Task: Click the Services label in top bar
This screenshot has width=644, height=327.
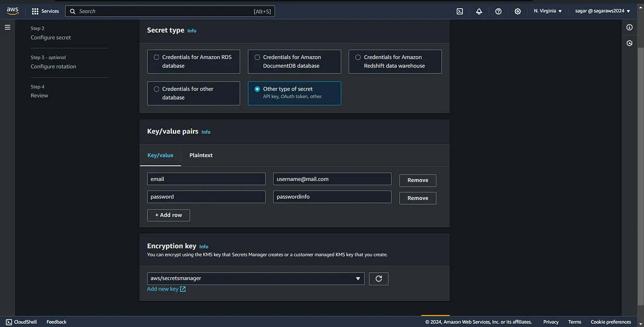Action: coord(50,11)
